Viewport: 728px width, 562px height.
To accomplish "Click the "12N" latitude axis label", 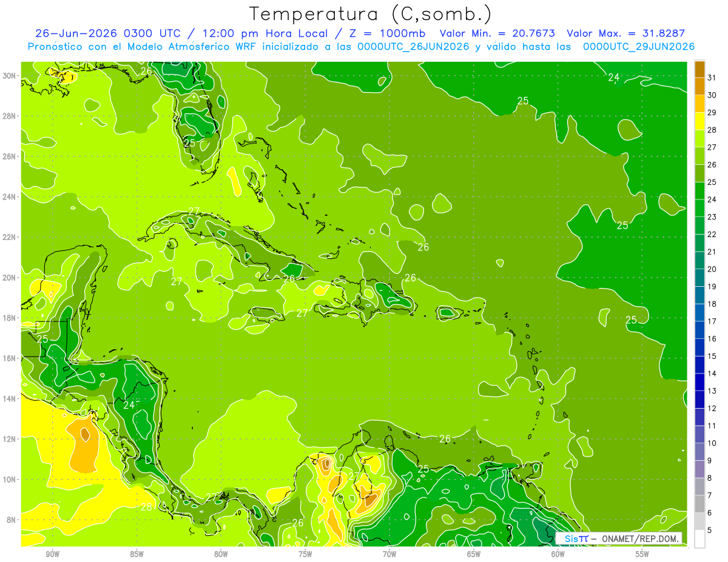I will click(10, 439).
